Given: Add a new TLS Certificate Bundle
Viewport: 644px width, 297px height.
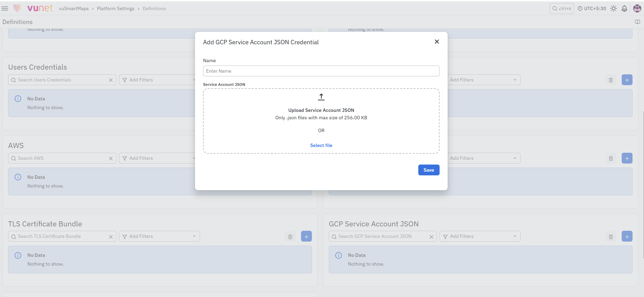Looking at the screenshot, I should tap(306, 237).
